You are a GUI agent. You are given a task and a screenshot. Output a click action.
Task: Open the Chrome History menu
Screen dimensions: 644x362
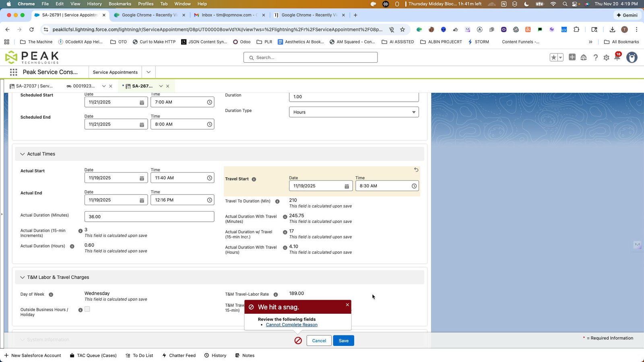[x=95, y=4]
